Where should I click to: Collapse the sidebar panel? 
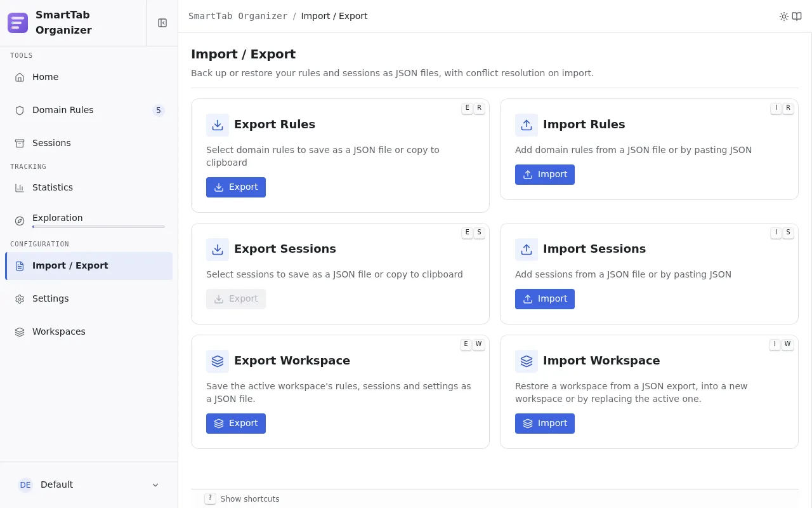[162, 23]
